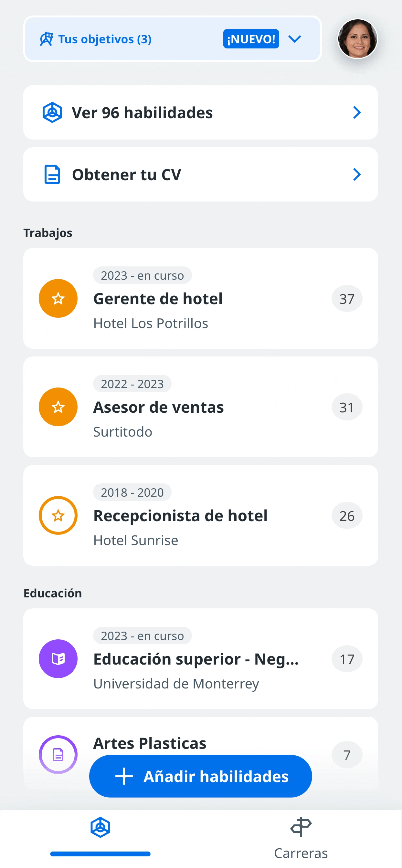Click the Artes Plasticas document icon
Image resolution: width=402 pixels, height=868 pixels.
[58, 754]
